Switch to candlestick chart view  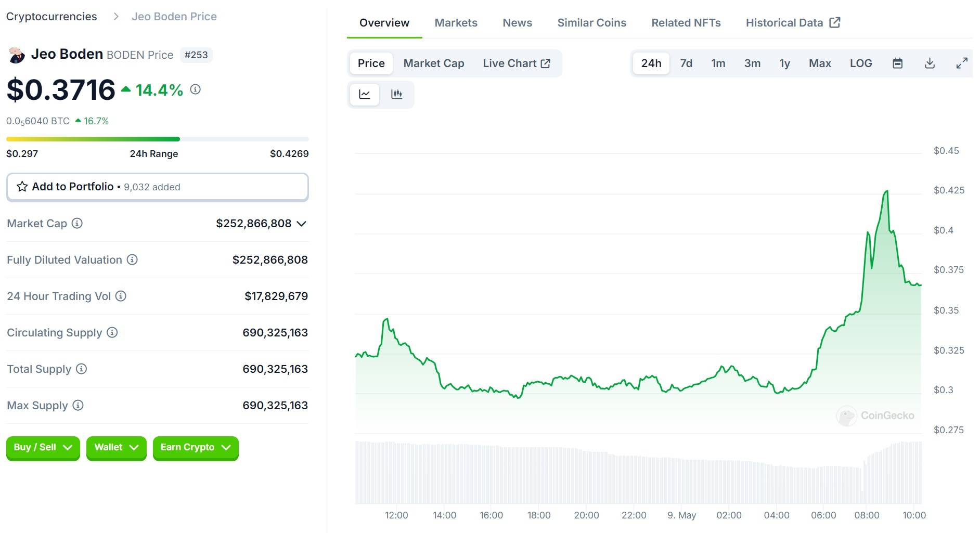pyautogui.click(x=397, y=94)
